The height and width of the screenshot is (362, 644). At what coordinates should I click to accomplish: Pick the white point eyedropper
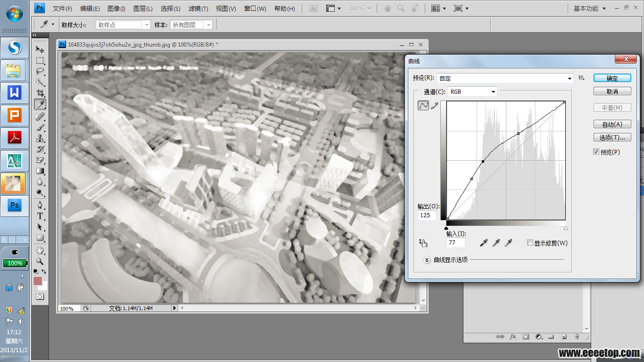point(508,243)
